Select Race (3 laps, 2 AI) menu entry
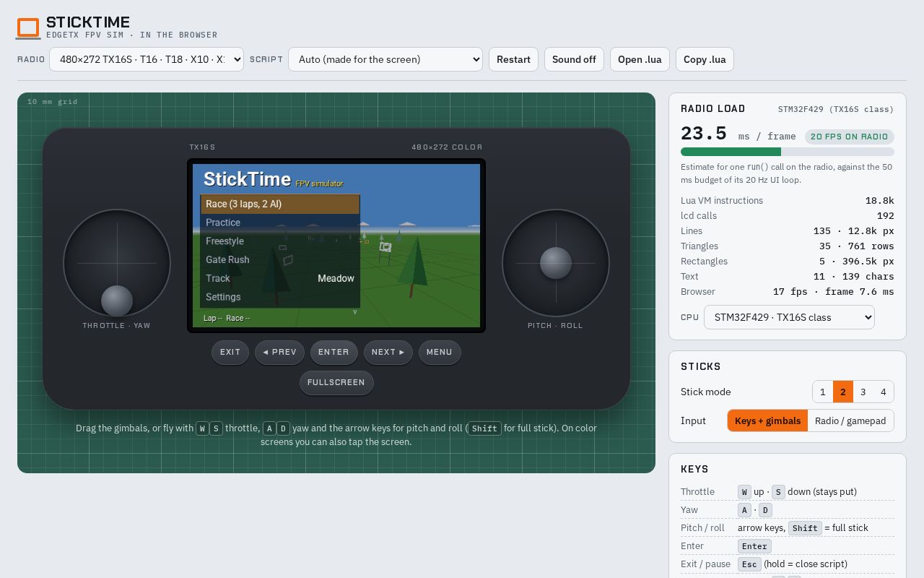Image resolution: width=924 pixels, height=578 pixels. [280, 204]
